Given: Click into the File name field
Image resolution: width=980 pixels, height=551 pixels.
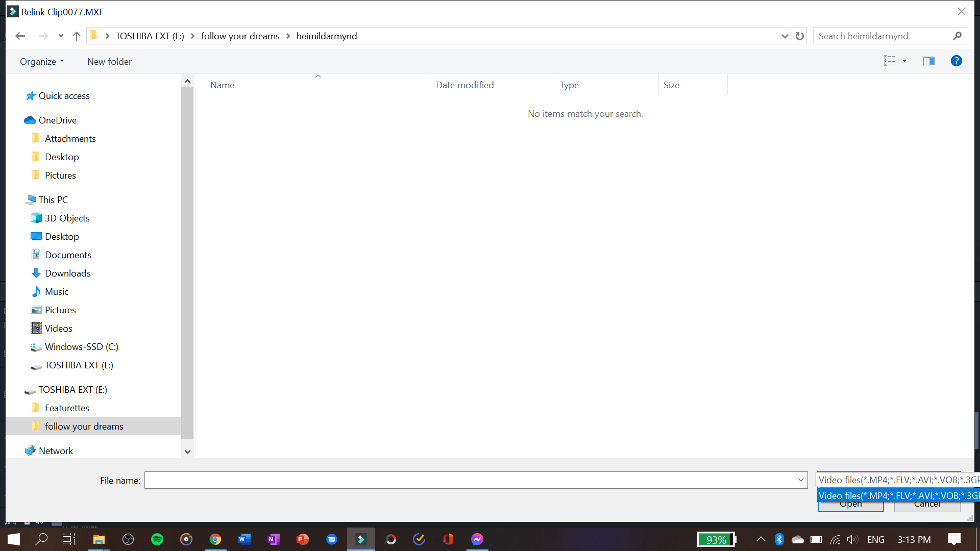Looking at the screenshot, I should (x=470, y=480).
